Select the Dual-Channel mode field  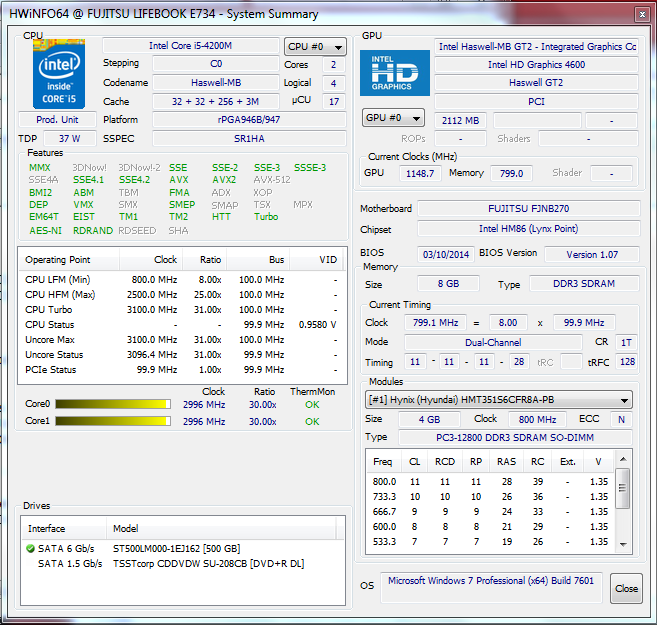(493, 343)
